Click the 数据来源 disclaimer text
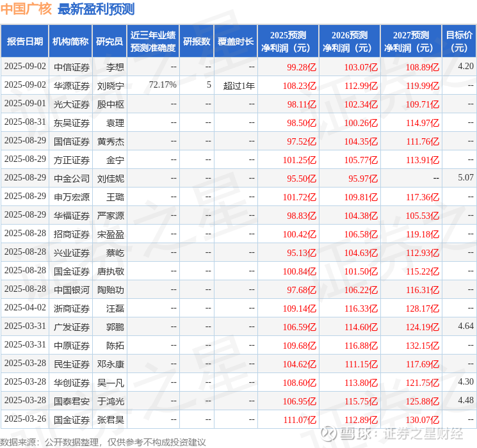477x448 pixels. click(x=103, y=442)
